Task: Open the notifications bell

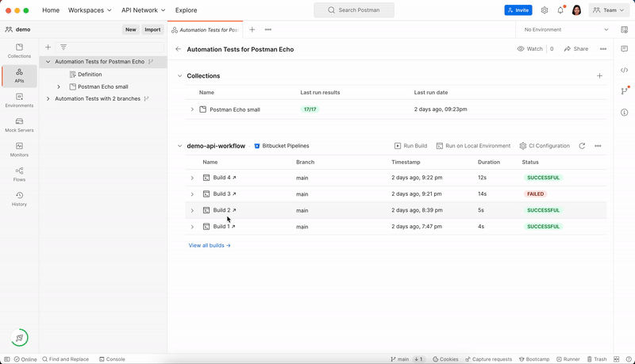Action: coord(560,10)
